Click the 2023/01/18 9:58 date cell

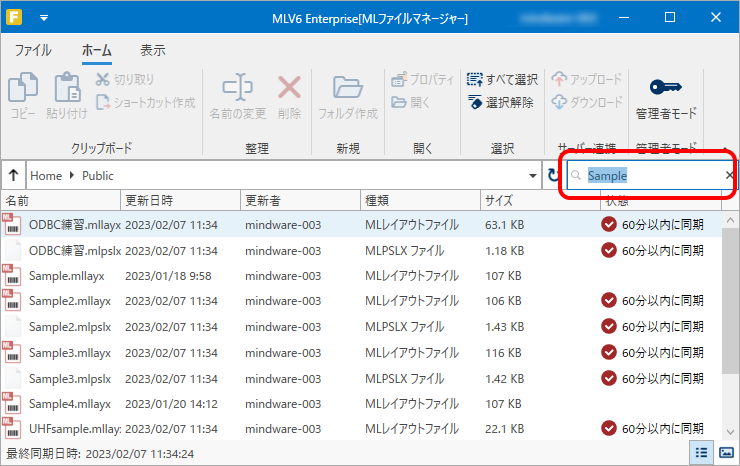[168, 276]
